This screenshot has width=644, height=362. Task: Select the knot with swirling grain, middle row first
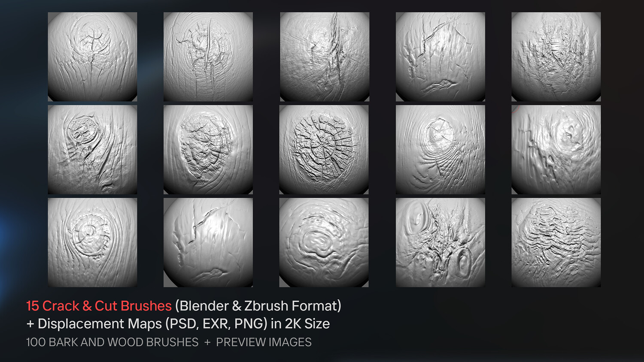[x=92, y=150]
